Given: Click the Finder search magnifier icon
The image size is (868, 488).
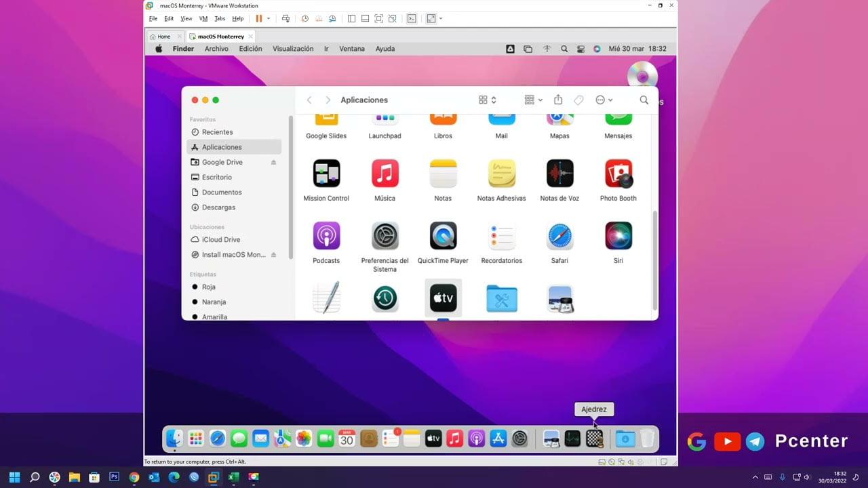Looking at the screenshot, I should coord(644,100).
